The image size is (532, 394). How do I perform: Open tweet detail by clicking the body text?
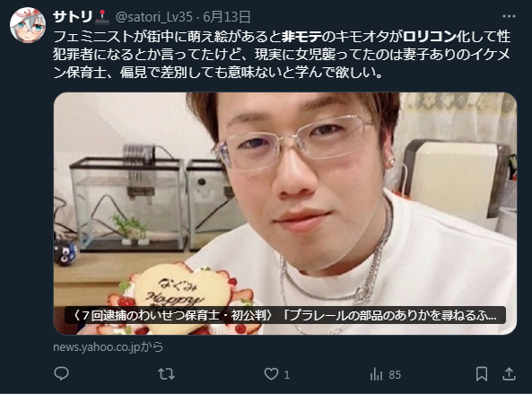pos(282,55)
